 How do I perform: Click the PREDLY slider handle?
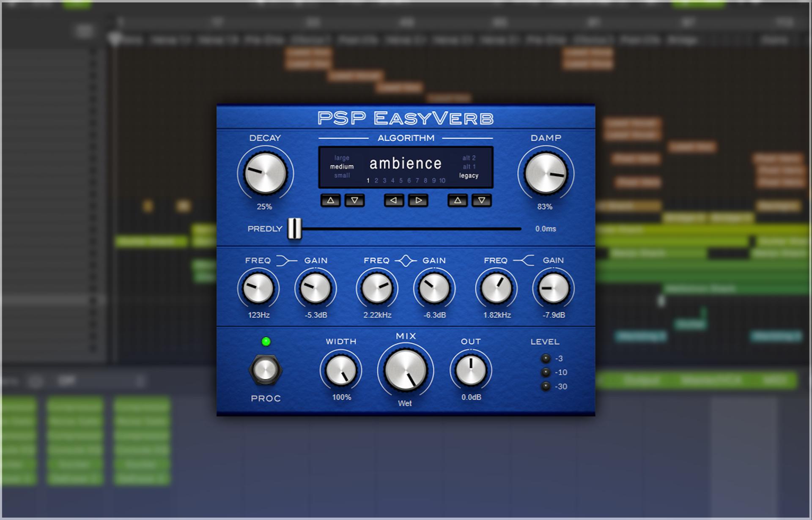(x=294, y=229)
